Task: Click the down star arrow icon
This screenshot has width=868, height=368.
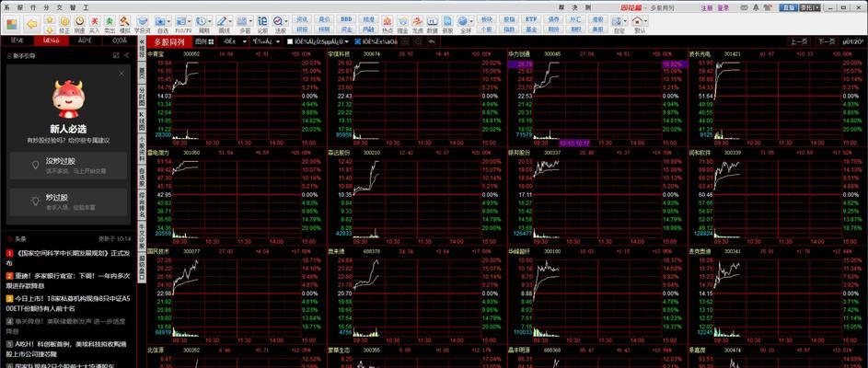Action: coord(50,29)
